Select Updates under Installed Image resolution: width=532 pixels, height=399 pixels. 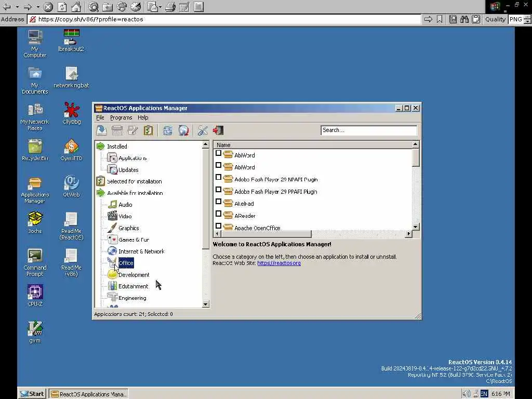128,170
